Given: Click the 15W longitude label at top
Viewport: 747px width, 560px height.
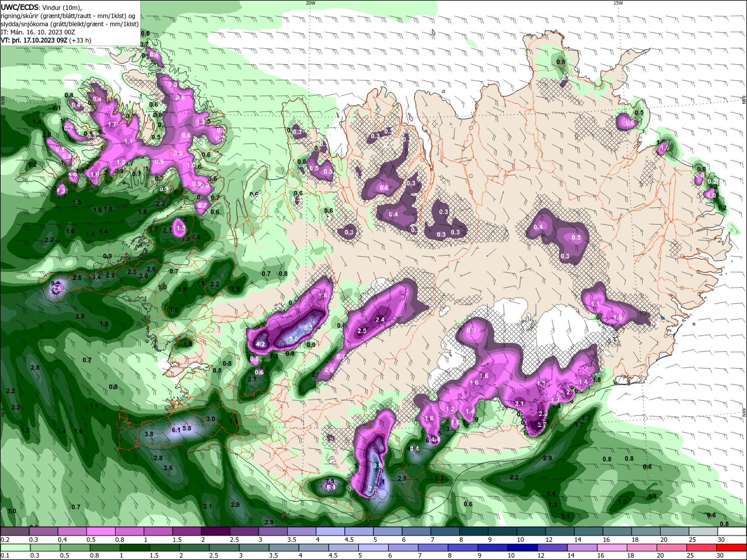Looking at the screenshot, I should click(x=618, y=3).
